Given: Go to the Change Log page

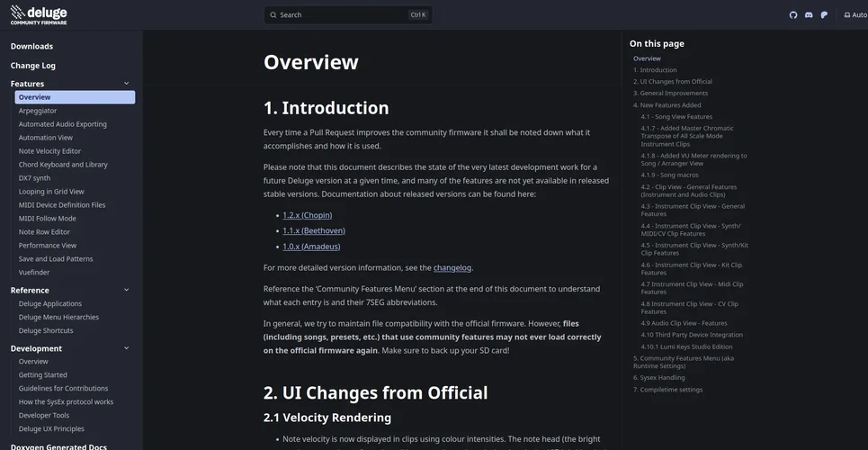Looking at the screenshot, I should coord(33,66).
